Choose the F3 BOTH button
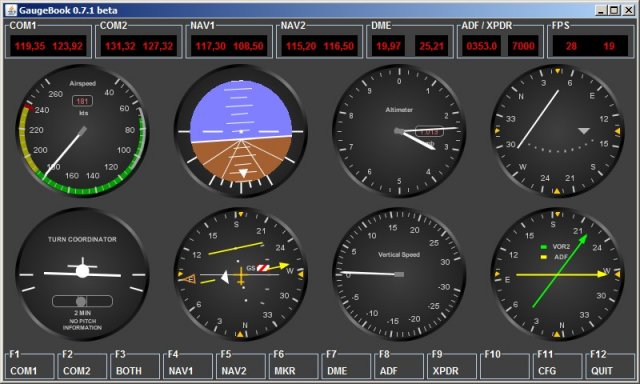 tap(135, 366)
